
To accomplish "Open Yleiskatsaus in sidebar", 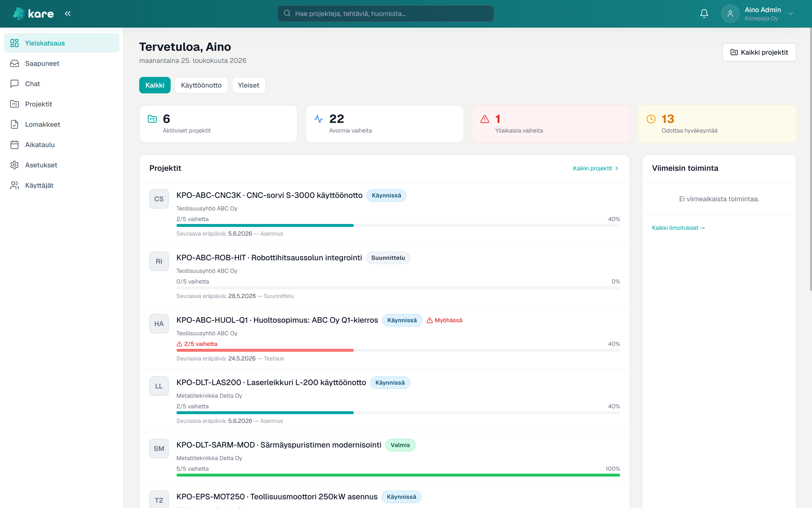I will 62,43.
